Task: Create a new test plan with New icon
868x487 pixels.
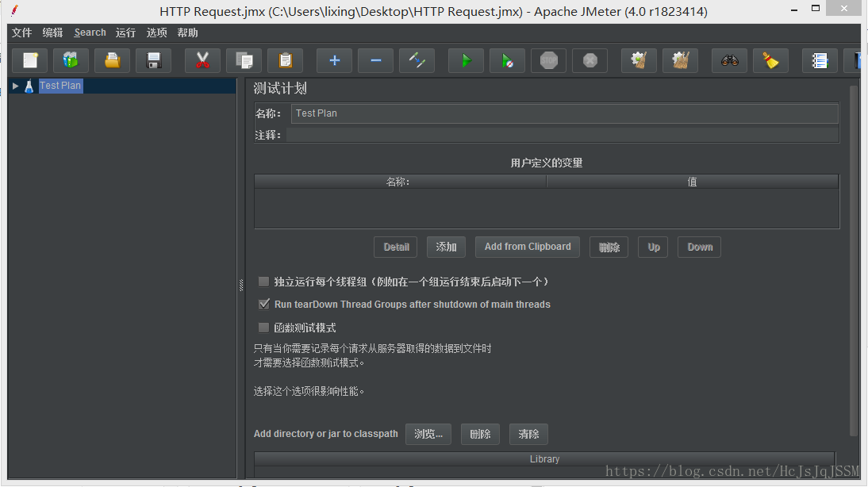Action: point(30,60)
